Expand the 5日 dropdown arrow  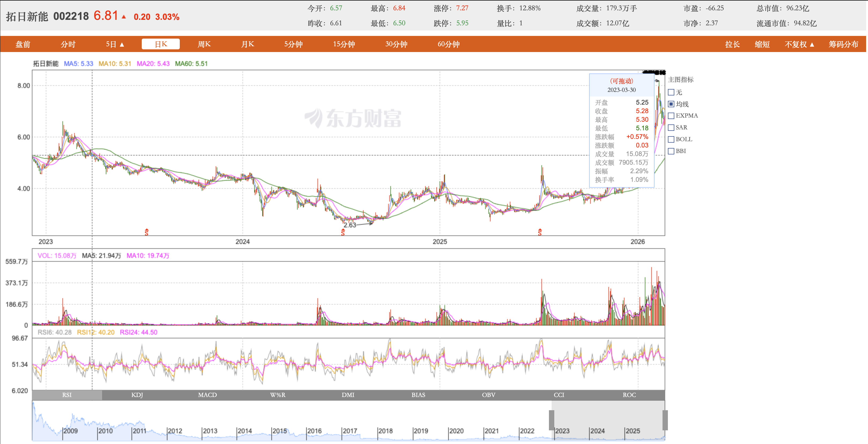coord(122,45)
